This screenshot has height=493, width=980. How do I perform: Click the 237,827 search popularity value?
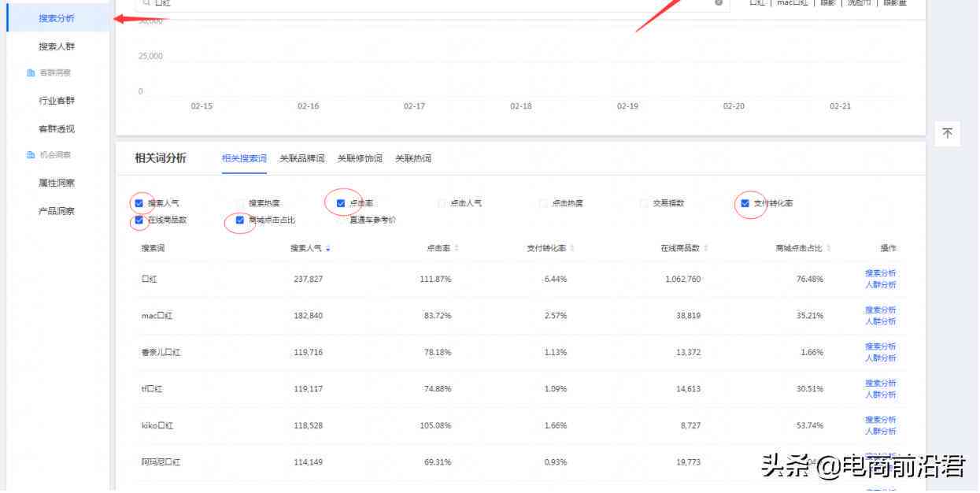pos(308,280)
